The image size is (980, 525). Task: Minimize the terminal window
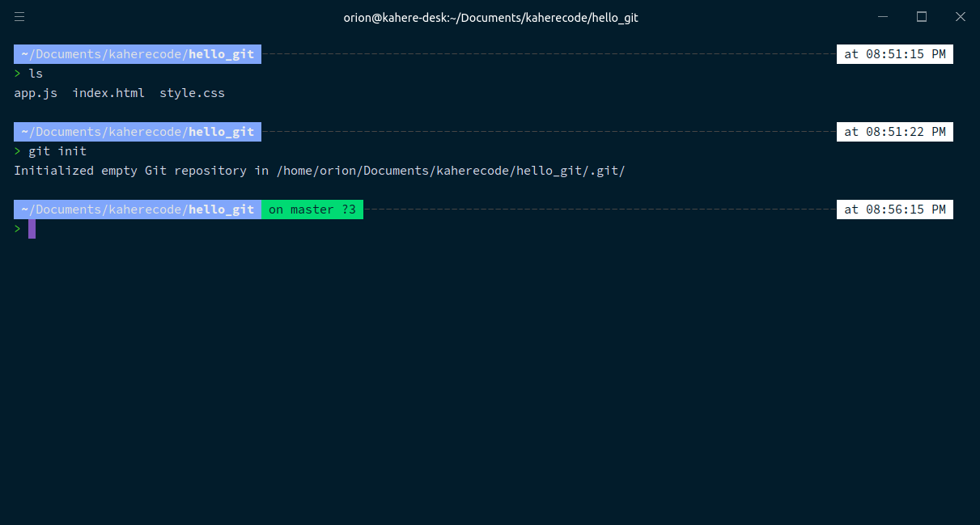pyautogui.click(x=883, y=17)
